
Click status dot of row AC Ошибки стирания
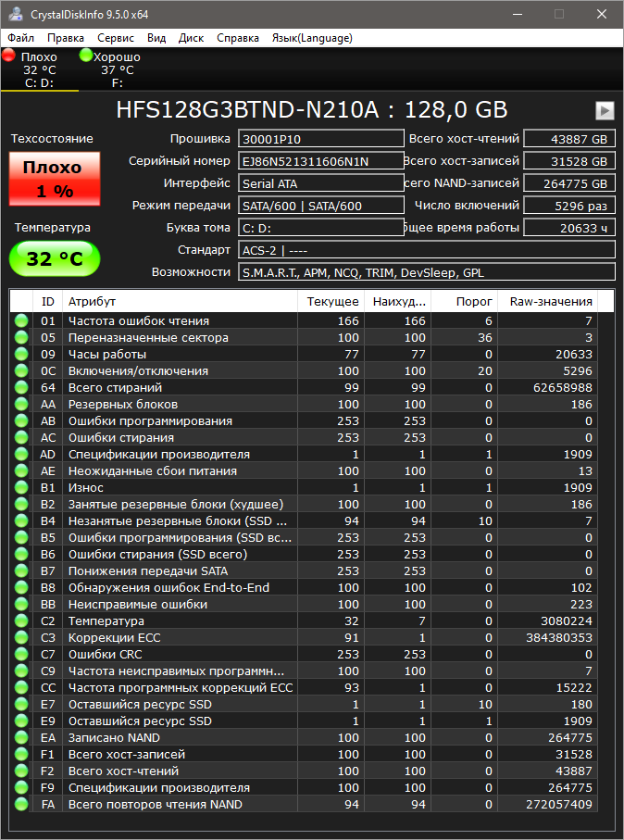(x=21, y=437)
